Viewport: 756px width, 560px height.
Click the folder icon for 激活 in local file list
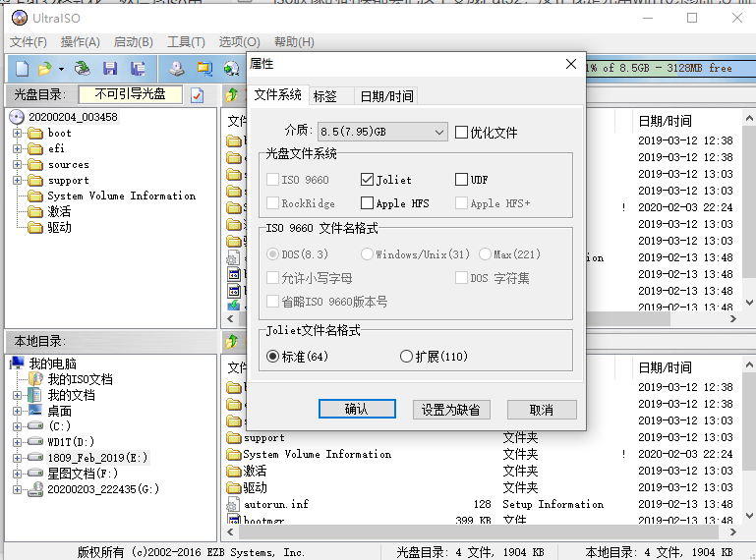[234, 471]
